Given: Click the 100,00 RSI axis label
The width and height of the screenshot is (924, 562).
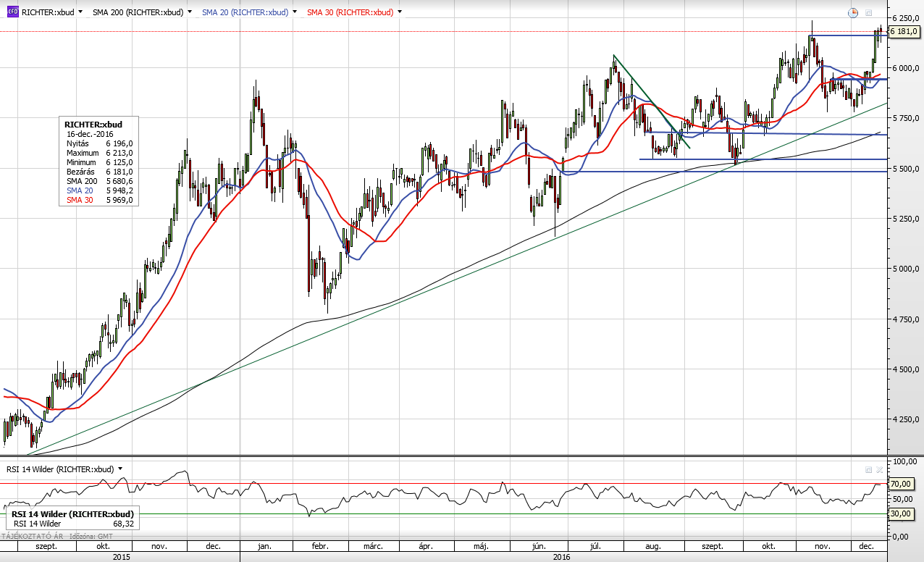Looking at the screenshot, I should 906,461.
